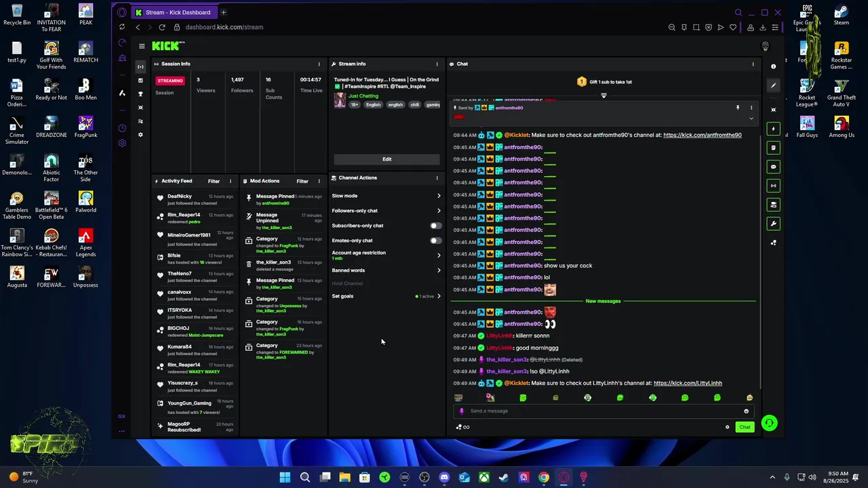Click New messages divider in chat

[x=603, y=301]
